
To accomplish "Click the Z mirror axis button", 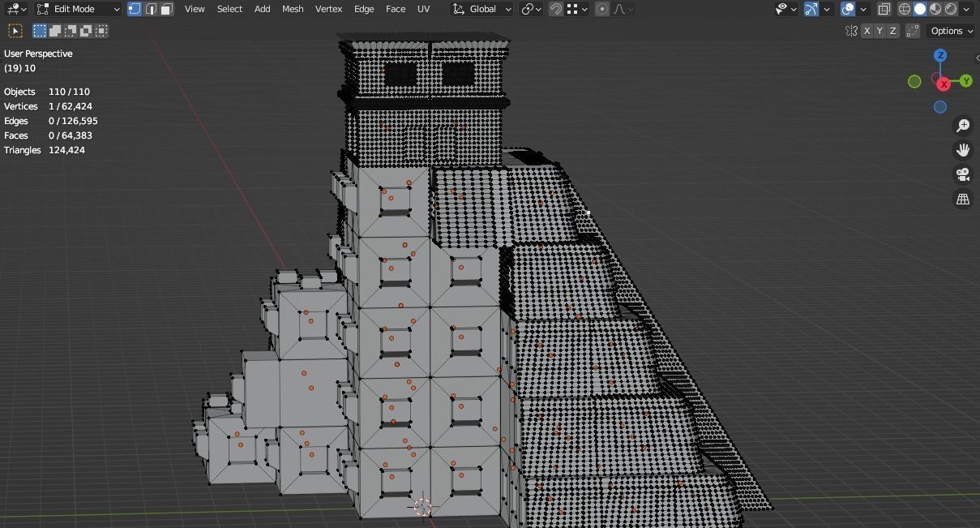I will click(892, 30).
